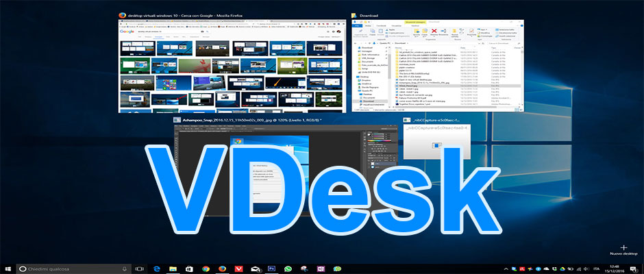Viewport: 644px width, 274px height.
Task: Open WhatsApp from the taskbar
Action: coord(288,269)
